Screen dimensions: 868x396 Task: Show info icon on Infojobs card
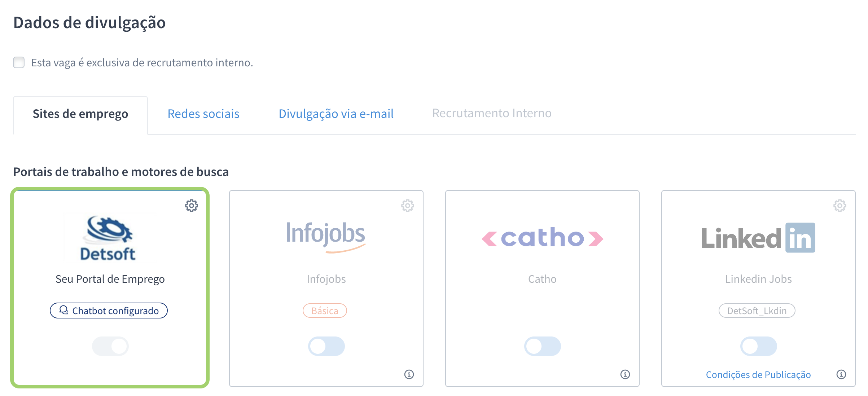pos(409,374)
